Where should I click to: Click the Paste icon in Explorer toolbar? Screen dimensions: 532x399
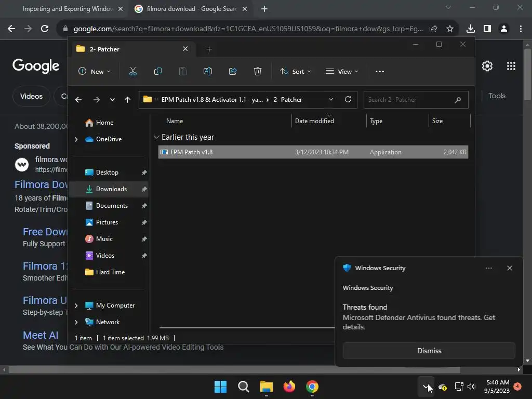tap(183, 71)
